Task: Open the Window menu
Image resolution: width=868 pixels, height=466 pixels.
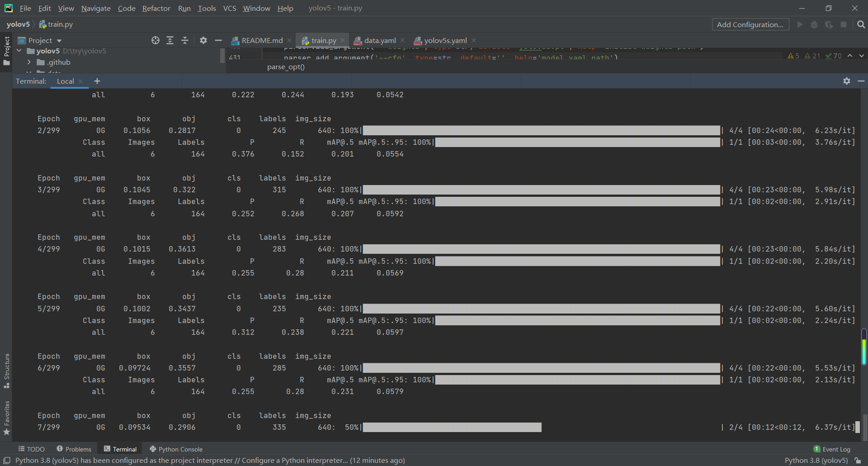Action: pyautogui.click(x=256, y=8)
